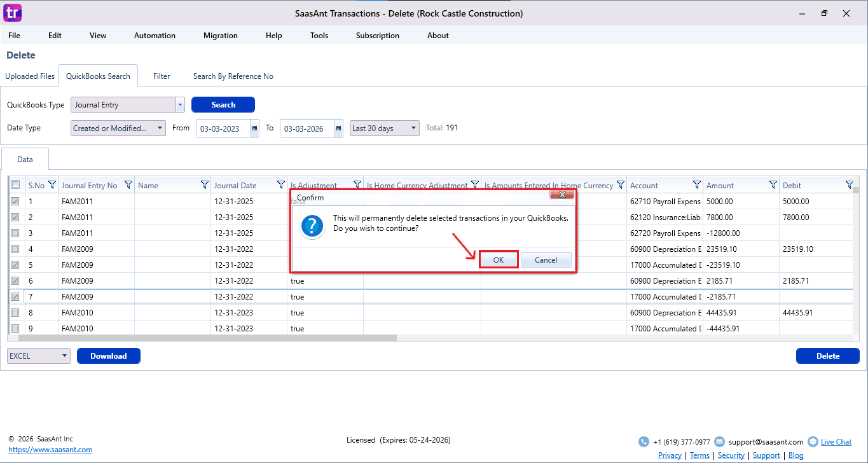Click the Amount column filter icon
This screenshot has height=463, width=868.
click(x=773, y=185)
